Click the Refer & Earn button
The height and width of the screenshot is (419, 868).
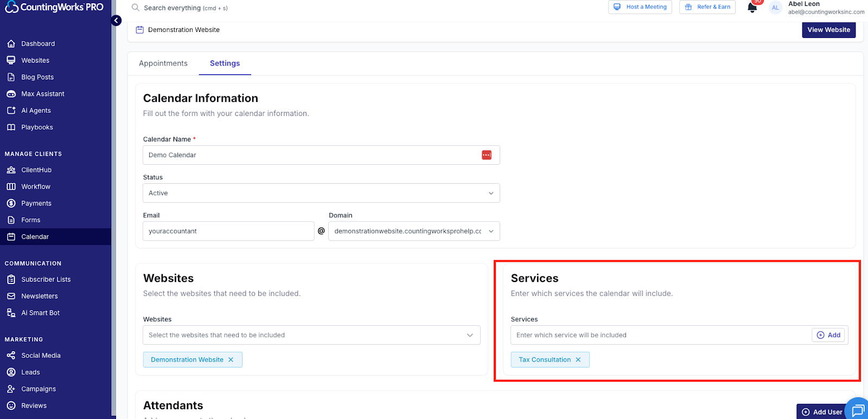tap(707, 7)
